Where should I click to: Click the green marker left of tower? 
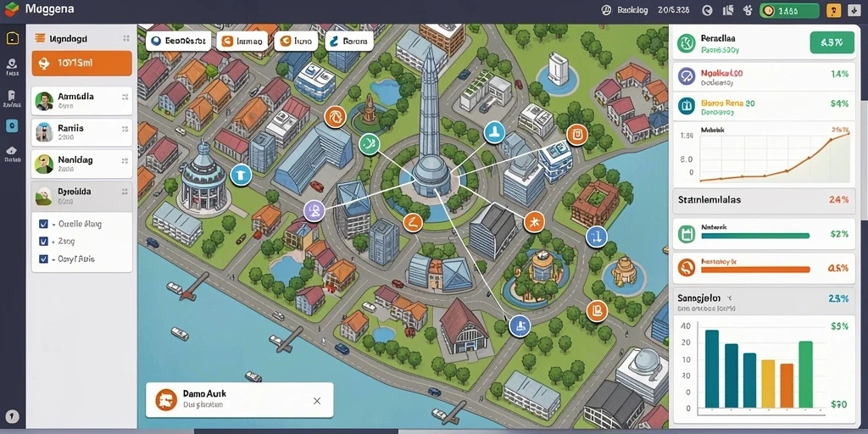[370, 144]
